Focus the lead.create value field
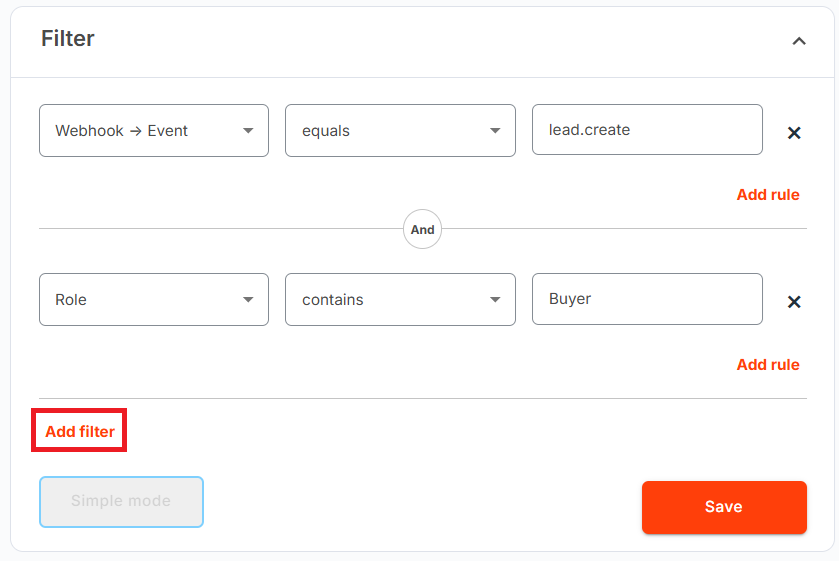This screenshot has width=839, height=561. pos(647,130)
